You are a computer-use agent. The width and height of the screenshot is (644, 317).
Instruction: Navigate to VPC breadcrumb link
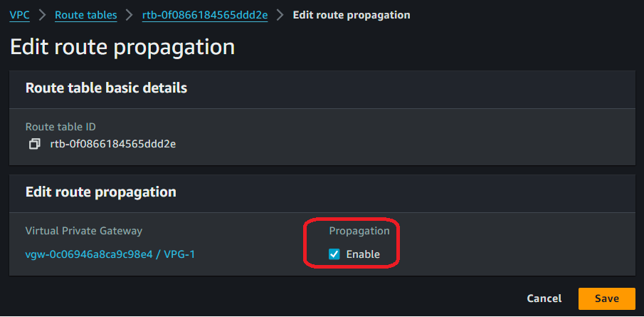pos(19,15)
